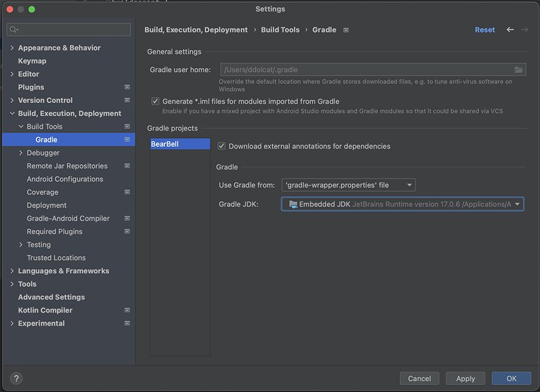Viewport: 540px width, 392px height.
Task: Open the Gradle JDK dropdown
Action: (403, 204)
